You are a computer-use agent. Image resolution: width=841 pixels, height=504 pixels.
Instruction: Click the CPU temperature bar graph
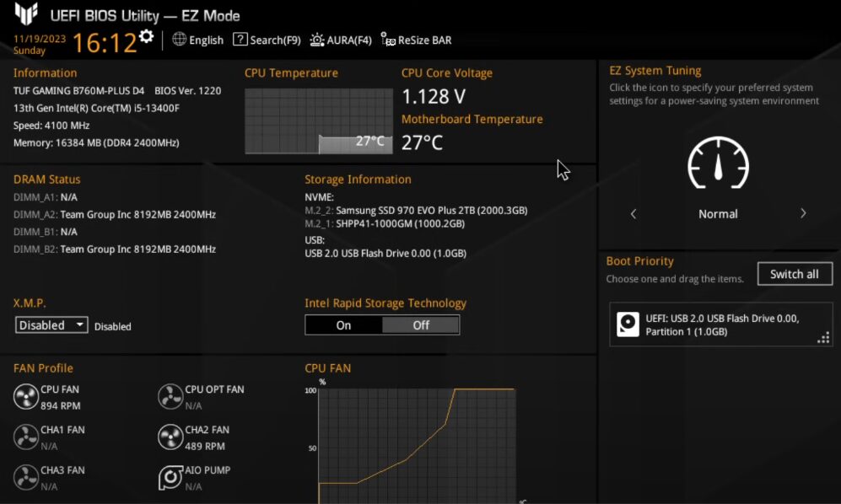coord(319,121)
